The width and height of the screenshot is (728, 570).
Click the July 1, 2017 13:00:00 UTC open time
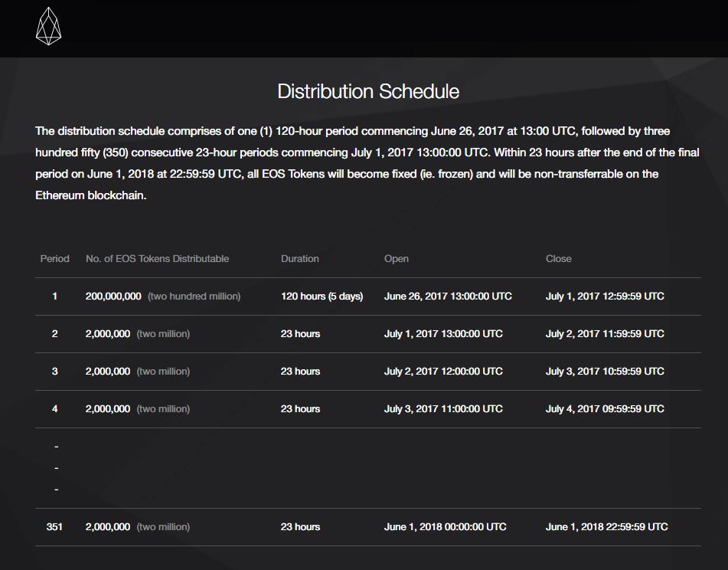443,334
